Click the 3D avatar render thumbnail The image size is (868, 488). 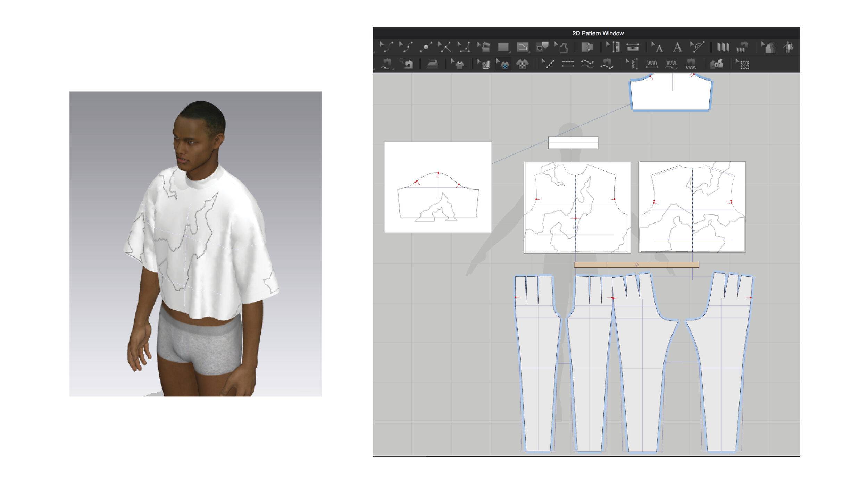pos(195,244)
